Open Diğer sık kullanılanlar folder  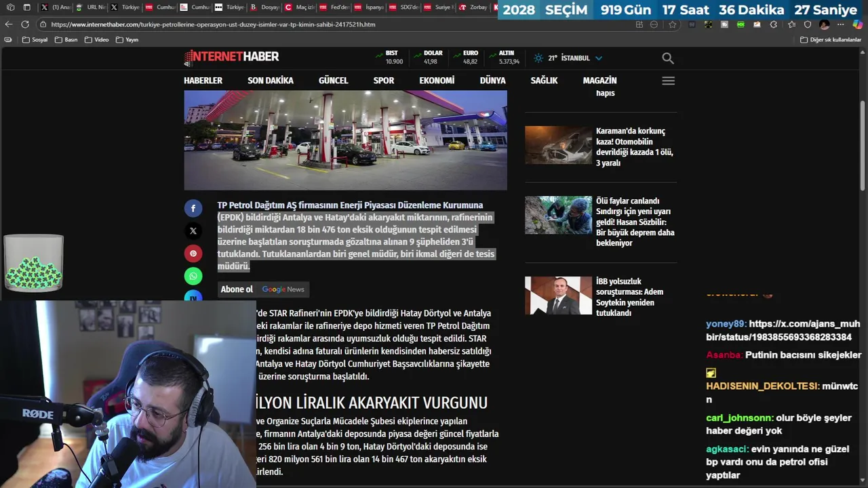point(831,40)
